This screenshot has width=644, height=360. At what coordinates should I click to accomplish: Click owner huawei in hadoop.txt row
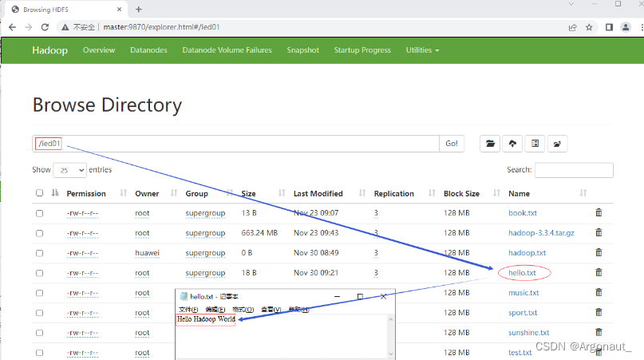[147, 253]
